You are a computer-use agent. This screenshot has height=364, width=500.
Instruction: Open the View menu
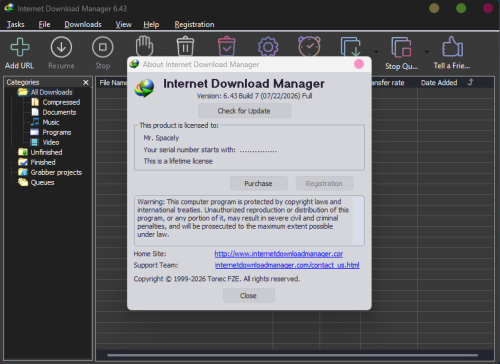pyautogui.click(x=124, y=24)
